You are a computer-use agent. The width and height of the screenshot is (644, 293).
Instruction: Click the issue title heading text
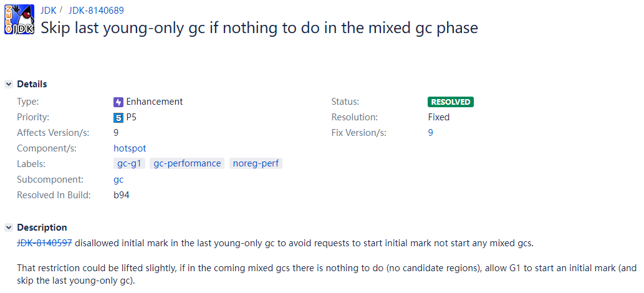[259, 27]
